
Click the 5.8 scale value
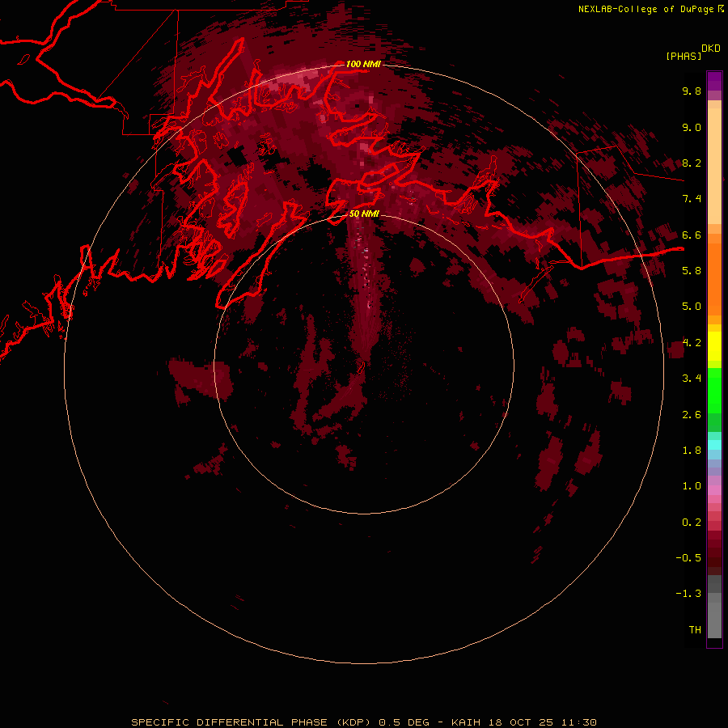tap(692, 271)
